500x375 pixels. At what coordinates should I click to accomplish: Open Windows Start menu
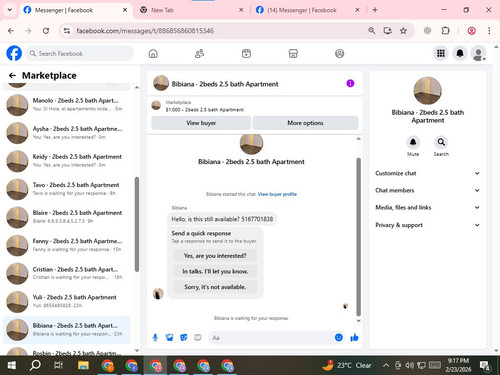pyautogui.click(x=12, y=365)
